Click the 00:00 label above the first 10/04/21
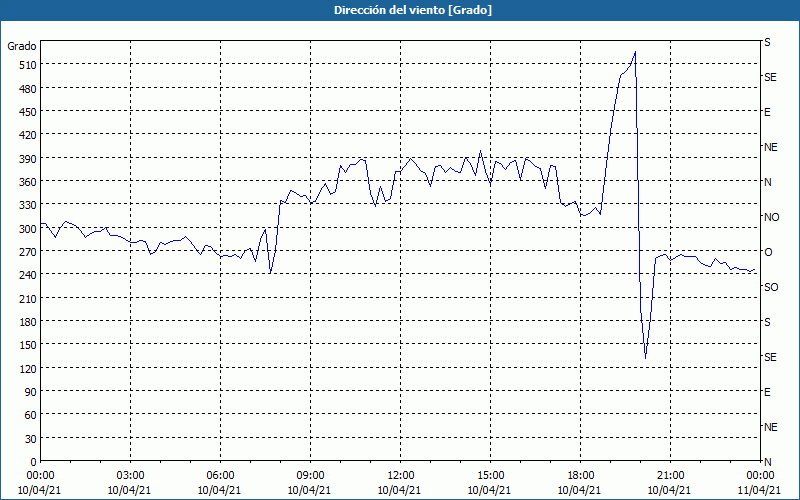 [x=40, y=476]
